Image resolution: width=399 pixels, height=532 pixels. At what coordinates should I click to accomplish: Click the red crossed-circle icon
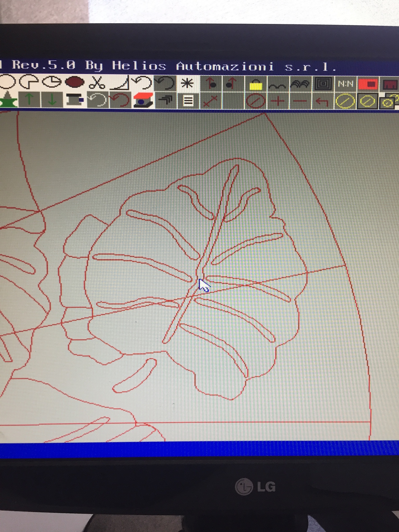[255, 101]
